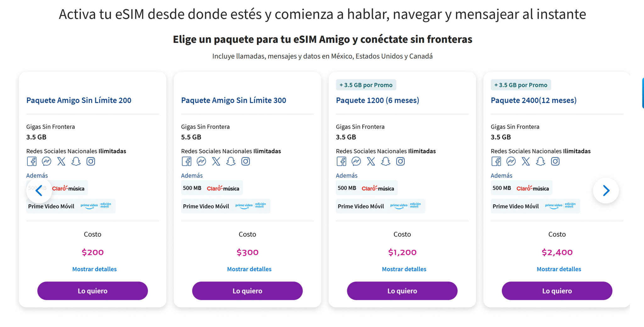The image size is (644, 327).
Task: Expand Mostrar detalles on Paquete 2400
Action: click(559, 269)
